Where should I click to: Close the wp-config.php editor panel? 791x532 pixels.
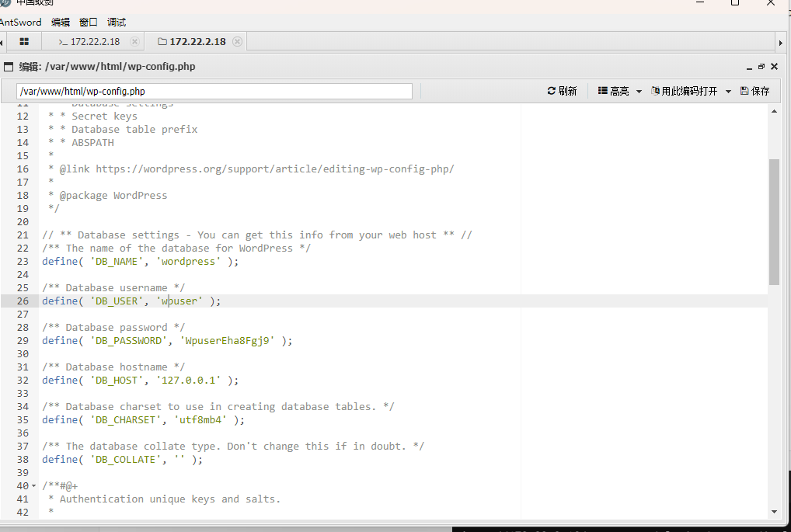(x=772, y=67)
